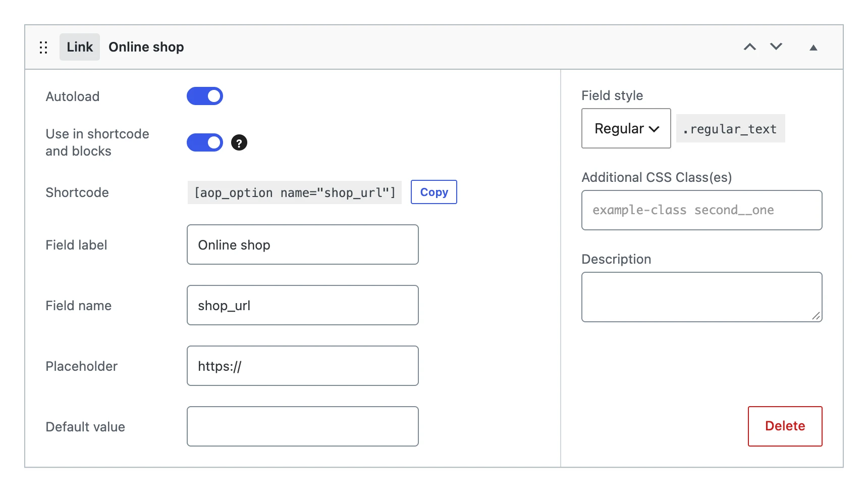The width and height of the screenshot is (868, 491).
Task: Focus the Description textarea
Action: (702, 297)
